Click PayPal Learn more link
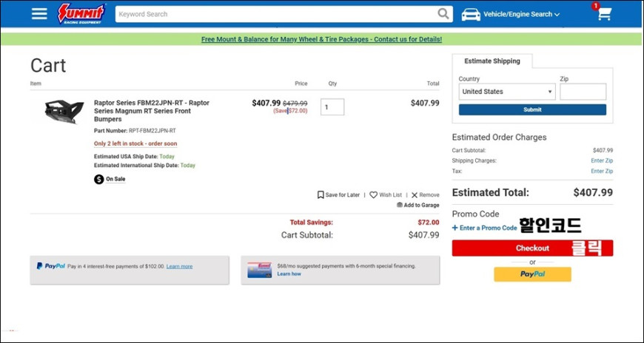The height and width of the screenshot is (343, 644). (x=179, y=266)
